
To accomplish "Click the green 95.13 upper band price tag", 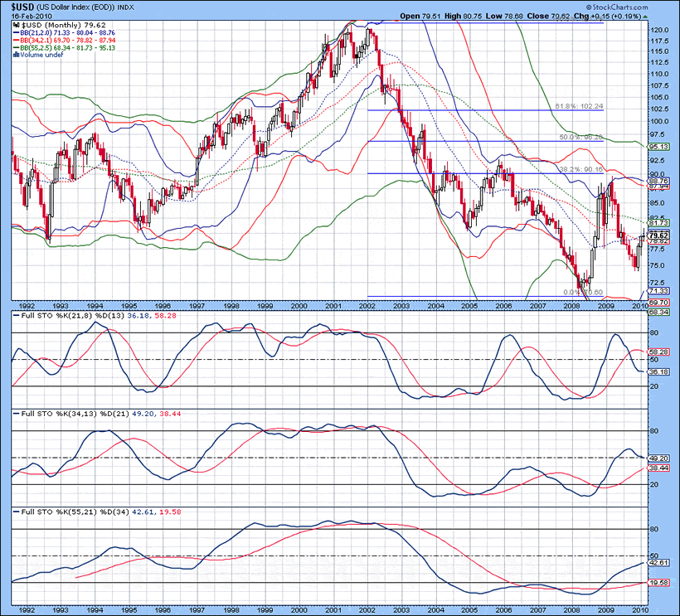I will [658, 146].
